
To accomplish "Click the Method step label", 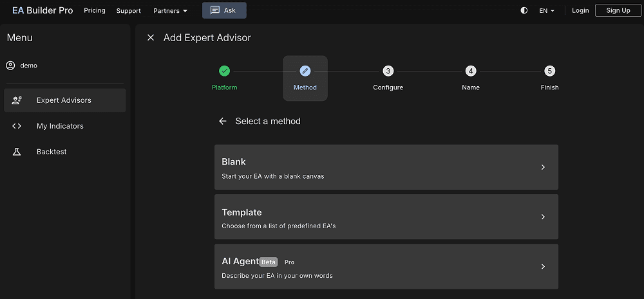I will pos(305,87).
